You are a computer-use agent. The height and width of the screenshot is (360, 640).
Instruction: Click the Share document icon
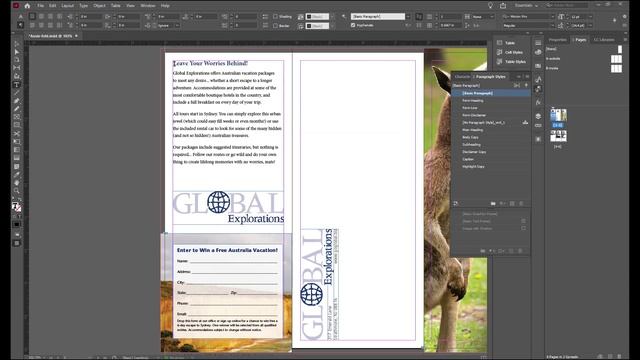click(503, 6)
